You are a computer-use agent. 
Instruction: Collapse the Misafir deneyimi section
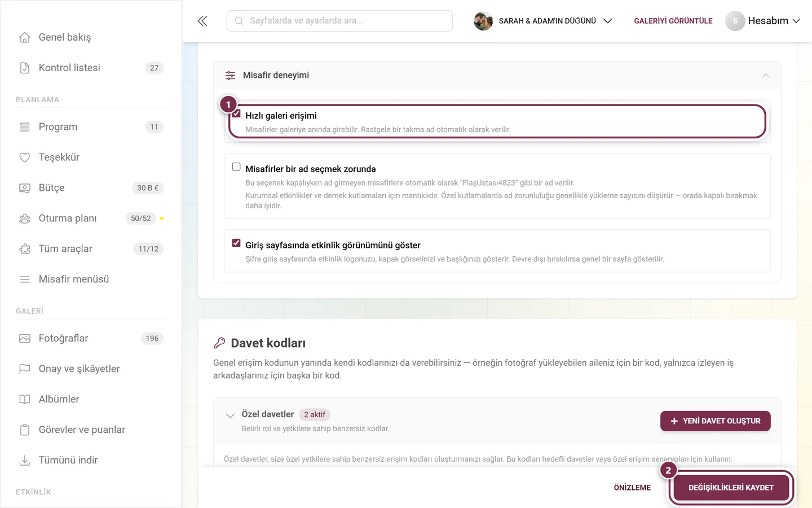[x=765, y=76]
